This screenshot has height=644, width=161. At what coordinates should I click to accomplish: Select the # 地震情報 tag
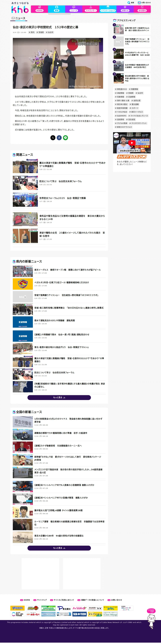pos(134,89)
